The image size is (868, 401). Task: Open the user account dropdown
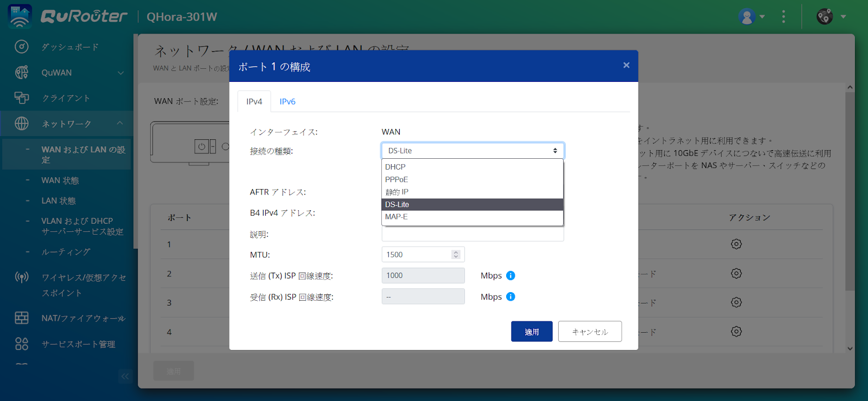[x=752, y=17]
